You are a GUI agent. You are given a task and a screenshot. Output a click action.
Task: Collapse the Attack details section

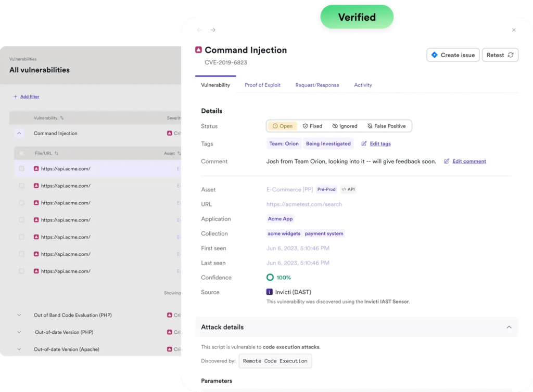(509, 327)
